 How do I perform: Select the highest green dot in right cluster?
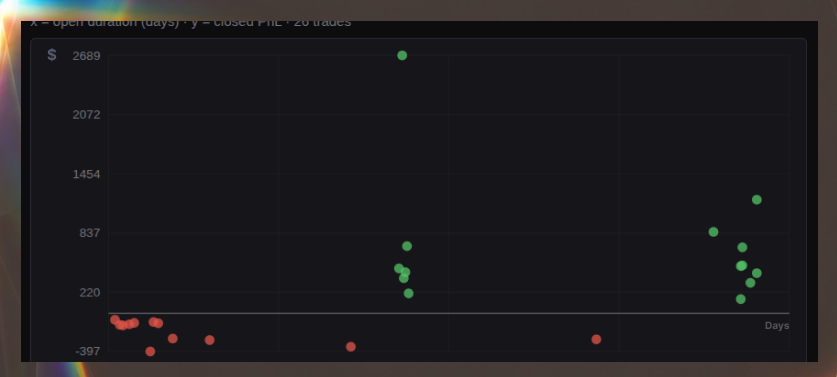756,200
